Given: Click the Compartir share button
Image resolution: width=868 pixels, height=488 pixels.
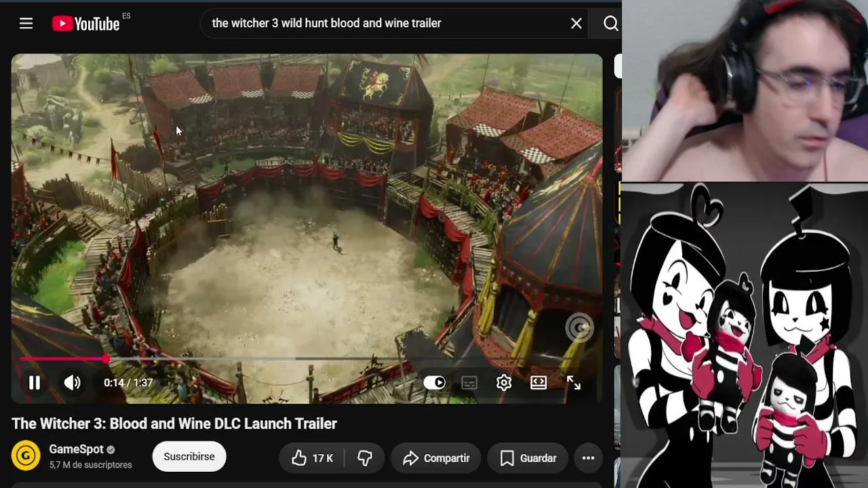Looking at the screenshot, I should click(436, 458).
